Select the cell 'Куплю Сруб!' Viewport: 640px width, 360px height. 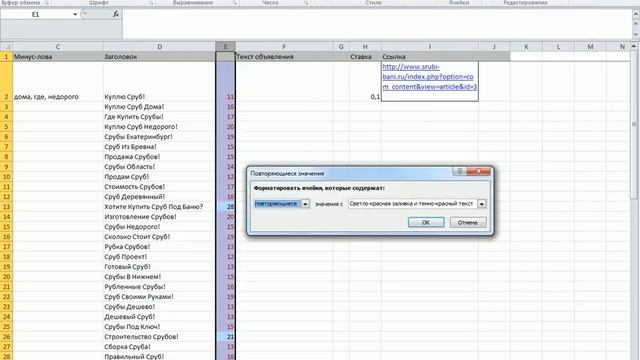[159, 82]
